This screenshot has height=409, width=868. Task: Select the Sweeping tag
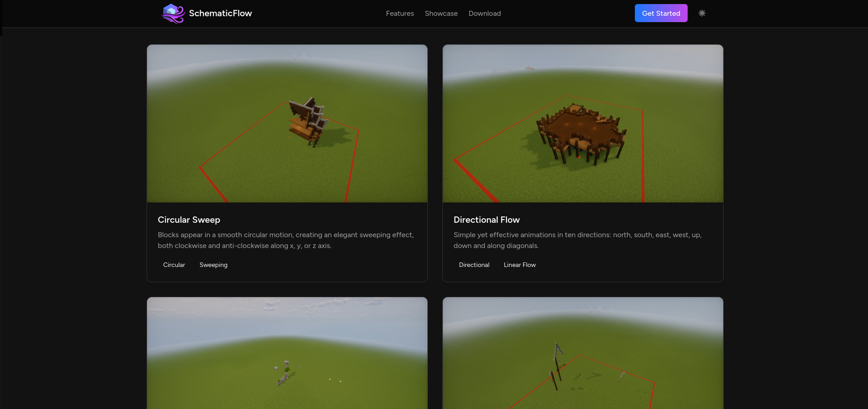pyautogui.click(x=213, y=265)
